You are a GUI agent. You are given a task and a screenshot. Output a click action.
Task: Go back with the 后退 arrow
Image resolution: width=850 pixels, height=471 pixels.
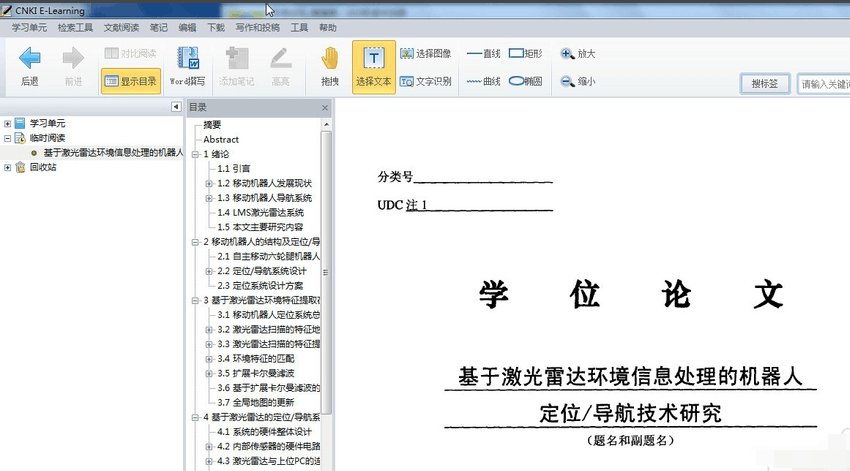[x=29, y=66]
